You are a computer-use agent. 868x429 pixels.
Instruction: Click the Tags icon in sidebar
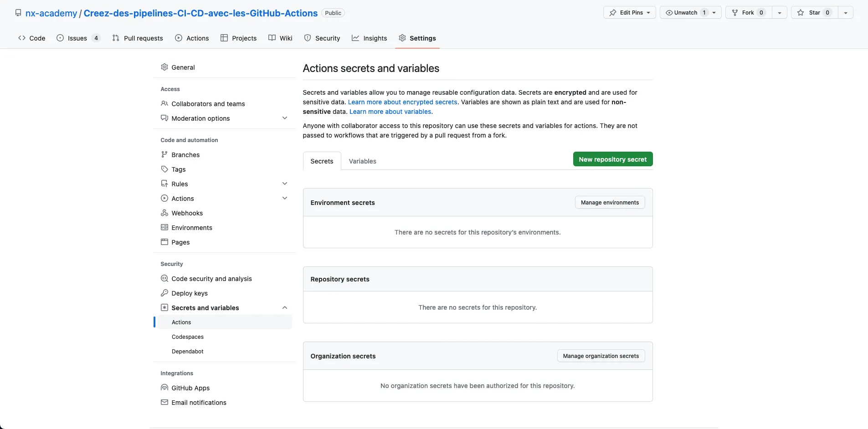(164, 169)
